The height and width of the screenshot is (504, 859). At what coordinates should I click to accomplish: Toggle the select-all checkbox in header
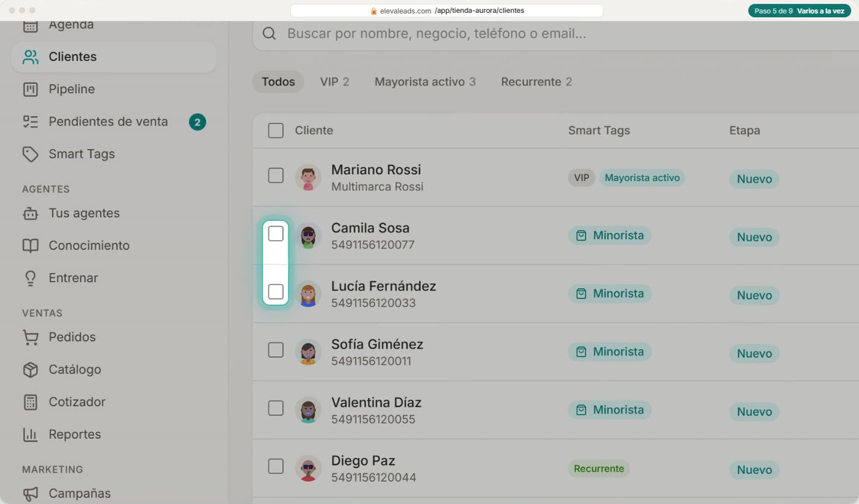tap(276, 131)
